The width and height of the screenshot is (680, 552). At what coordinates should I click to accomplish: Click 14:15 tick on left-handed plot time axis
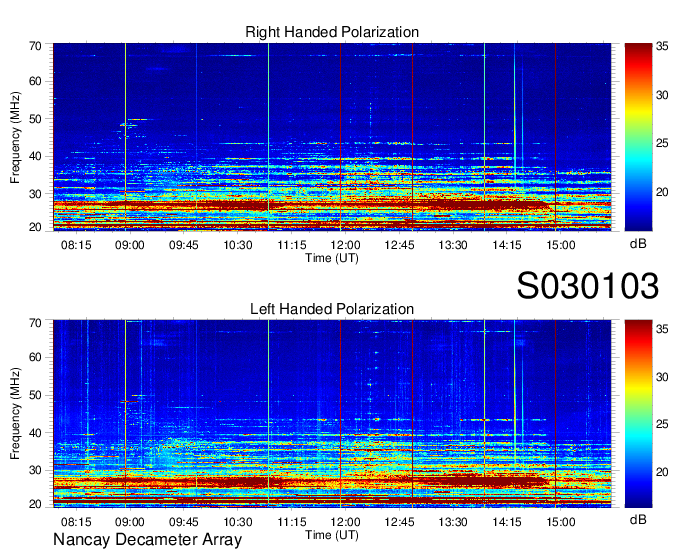coord(507,522)
